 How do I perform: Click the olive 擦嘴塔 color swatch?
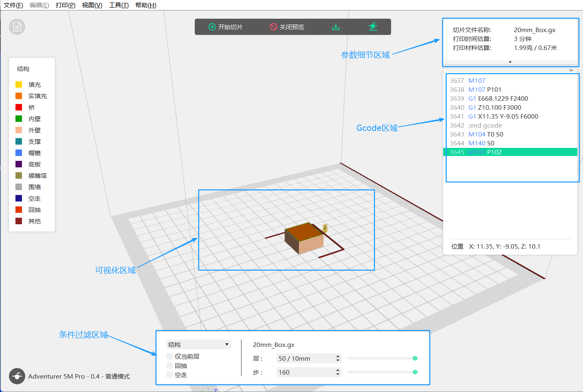[x=19, y=175]
